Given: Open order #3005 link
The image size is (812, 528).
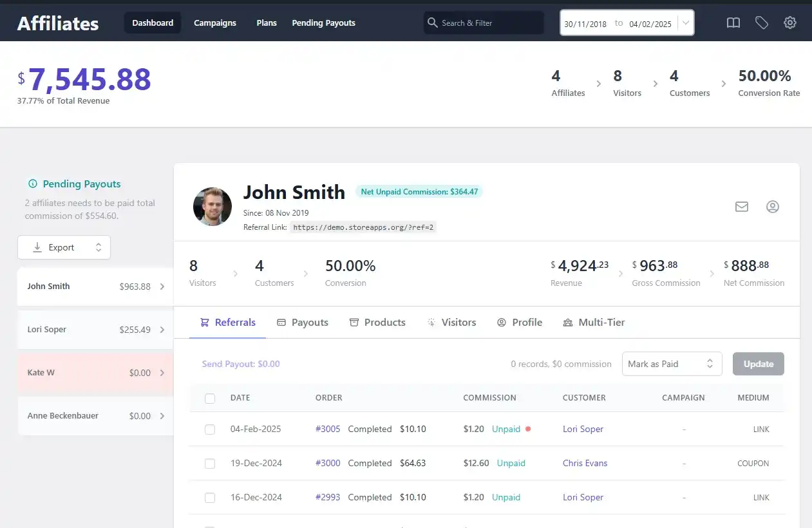Looking at the screenshot, I should click(x=328, y=429).
